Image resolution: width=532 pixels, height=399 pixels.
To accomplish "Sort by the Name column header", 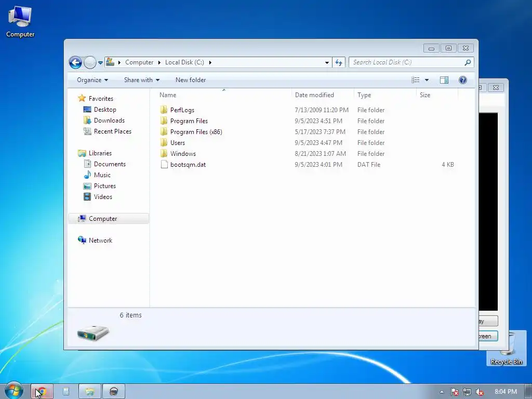I will tap(223, 95).
